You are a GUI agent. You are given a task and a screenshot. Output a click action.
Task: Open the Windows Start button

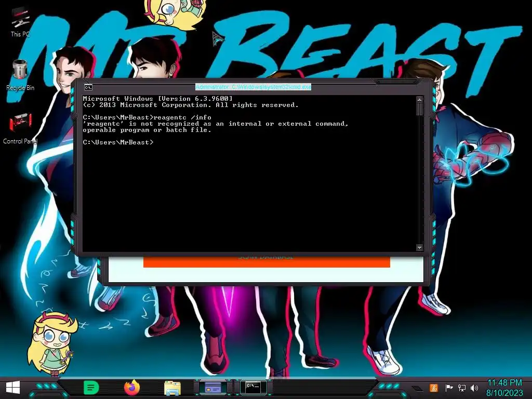point(13,388)
